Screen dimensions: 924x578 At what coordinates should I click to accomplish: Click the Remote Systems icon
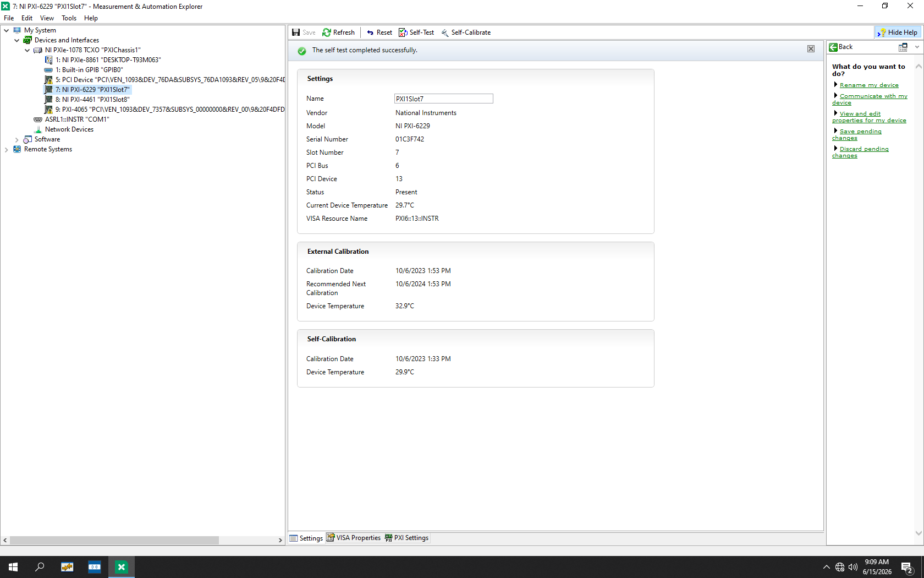17,149
